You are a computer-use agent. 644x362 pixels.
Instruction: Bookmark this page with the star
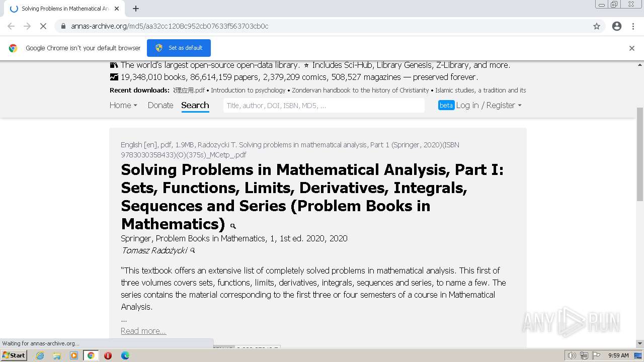(x=597, y=26)
